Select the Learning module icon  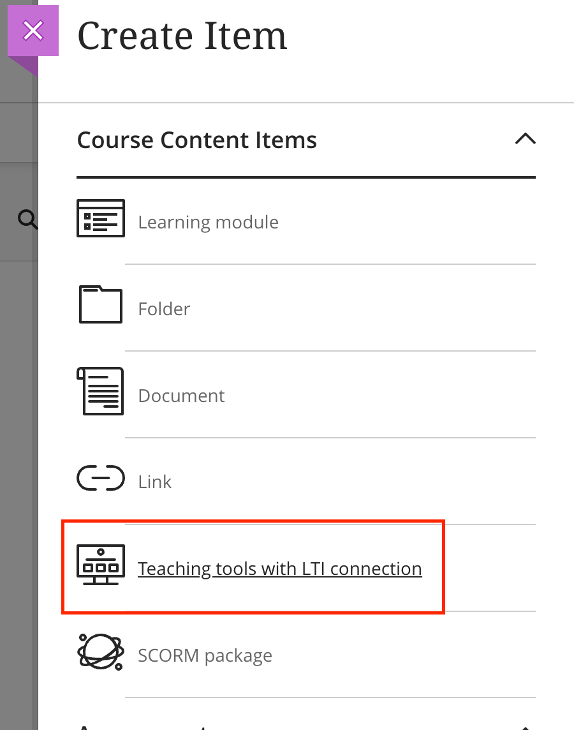(101, 218)
